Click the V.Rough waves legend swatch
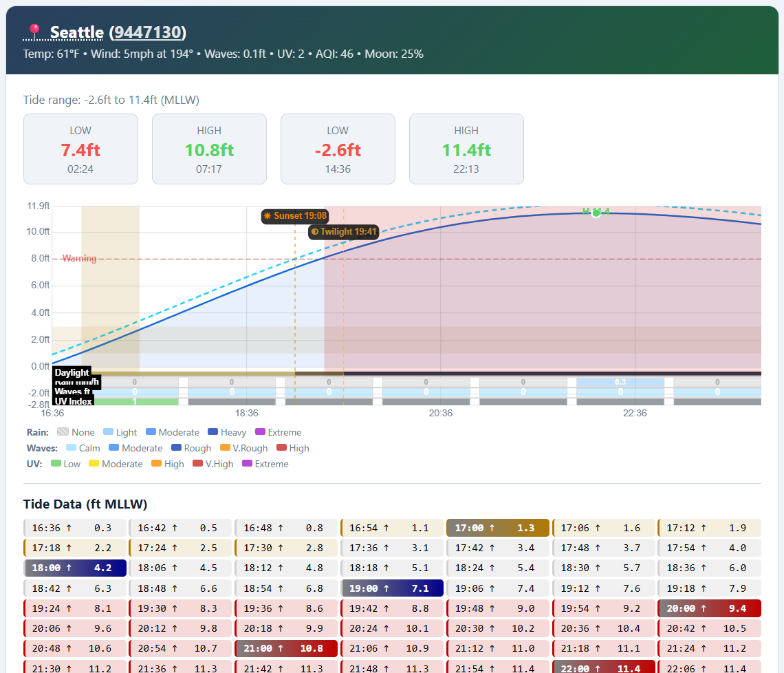 tap(225, 448)
